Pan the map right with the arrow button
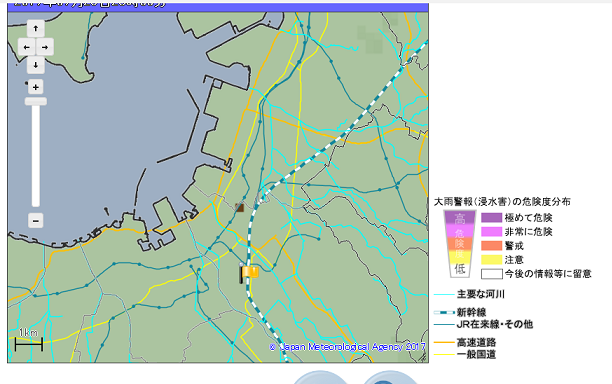 [45, 47]
